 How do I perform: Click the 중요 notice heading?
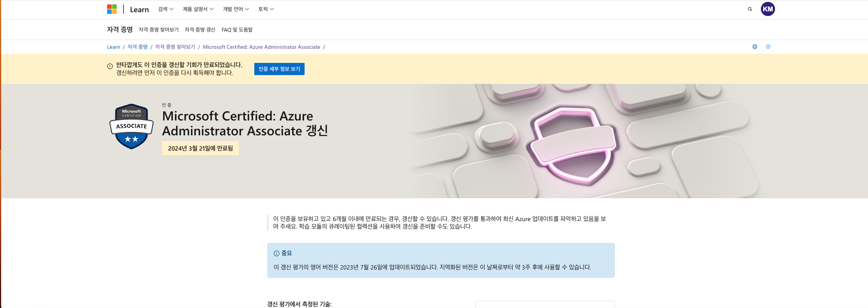click(287, 253)
